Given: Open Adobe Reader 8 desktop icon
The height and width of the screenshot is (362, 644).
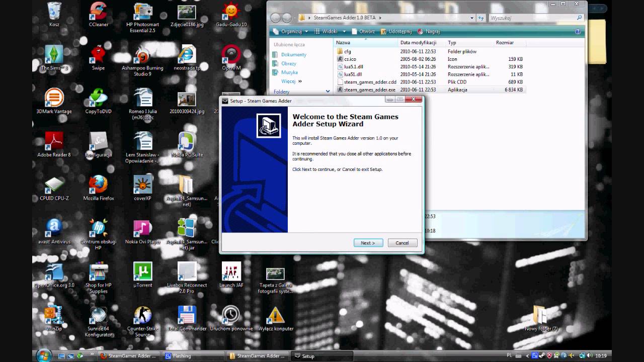Looking at the screenshot, I should pyautogui.click(x=54, y=145).
